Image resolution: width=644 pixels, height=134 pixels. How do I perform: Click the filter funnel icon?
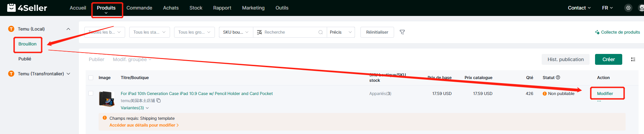point(402,32)
